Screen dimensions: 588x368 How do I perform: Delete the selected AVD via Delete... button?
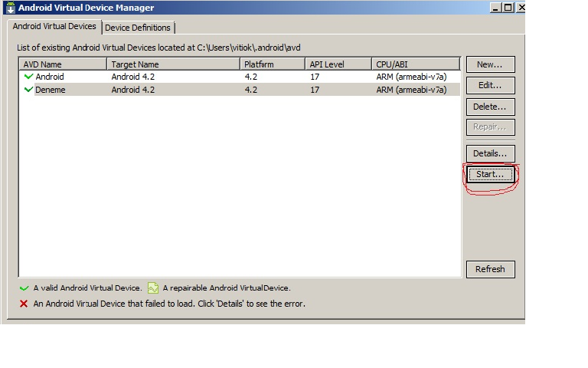click(x=491, y=107)
